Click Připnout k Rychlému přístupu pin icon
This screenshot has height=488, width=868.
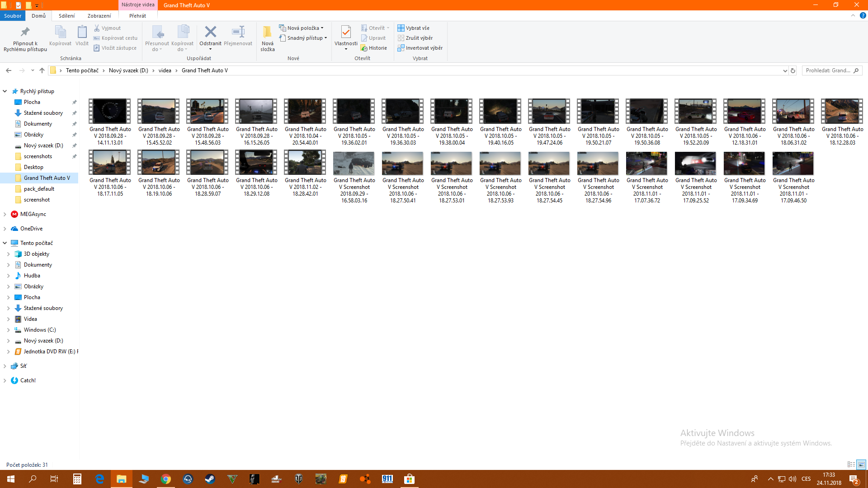tap(25, 33)
